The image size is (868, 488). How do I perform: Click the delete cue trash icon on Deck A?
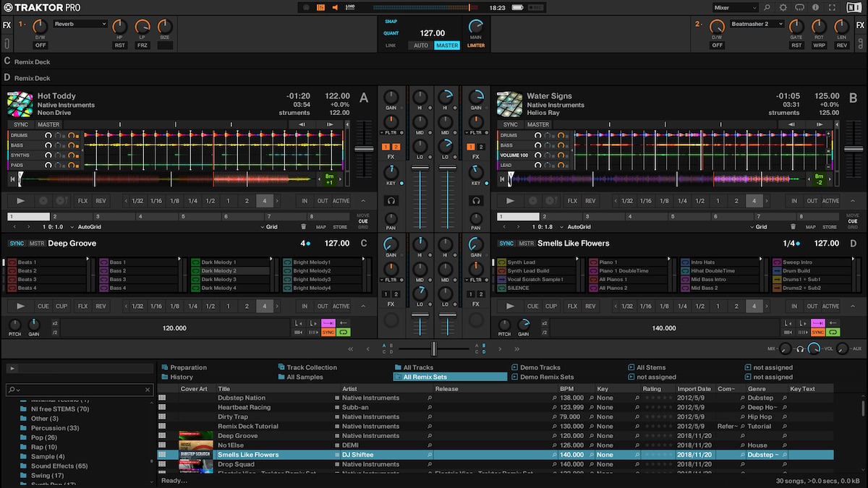[x=304, y=227]
